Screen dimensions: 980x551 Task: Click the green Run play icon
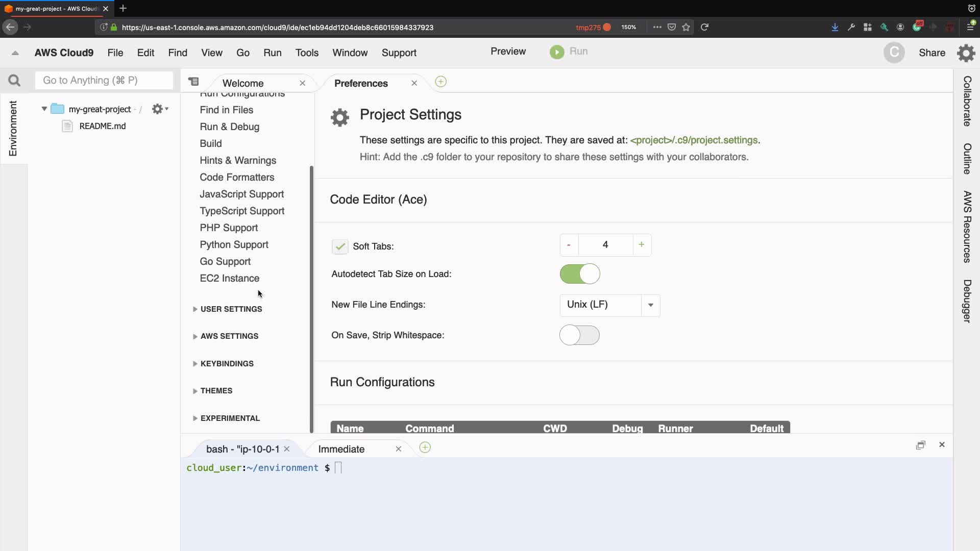point(557,52)
